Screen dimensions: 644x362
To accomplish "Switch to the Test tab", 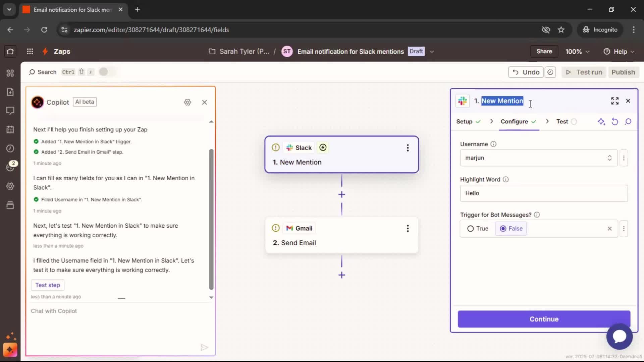I will 566,122.
